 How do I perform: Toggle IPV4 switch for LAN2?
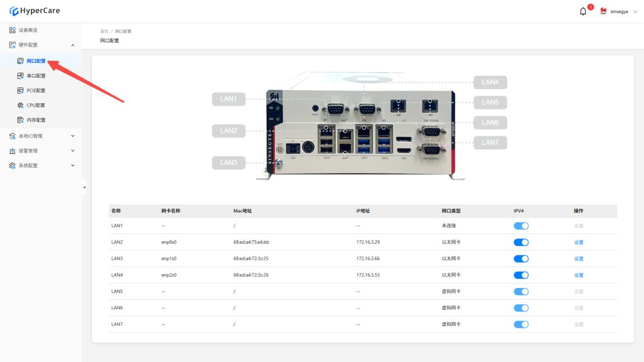point(521,242)
